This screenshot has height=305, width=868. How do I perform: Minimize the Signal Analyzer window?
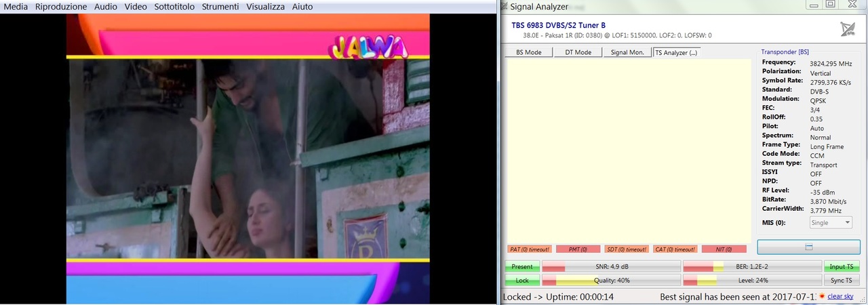(x=814, y=5)
